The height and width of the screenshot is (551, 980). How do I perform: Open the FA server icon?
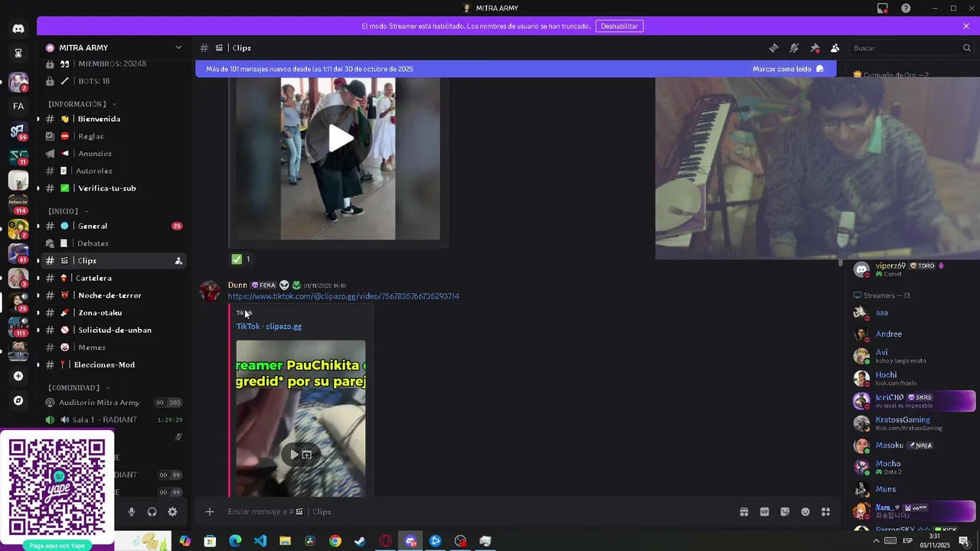tap(18, 106)
